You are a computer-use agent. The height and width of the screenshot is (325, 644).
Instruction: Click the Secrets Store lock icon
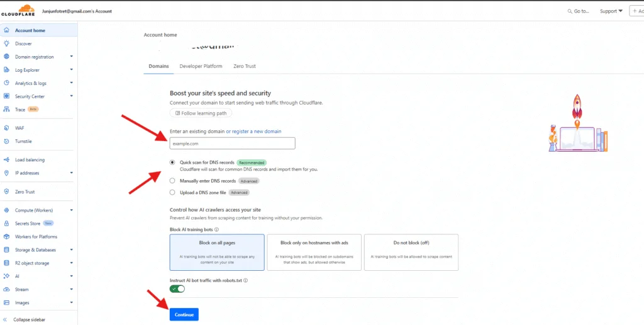click(6, 224)
